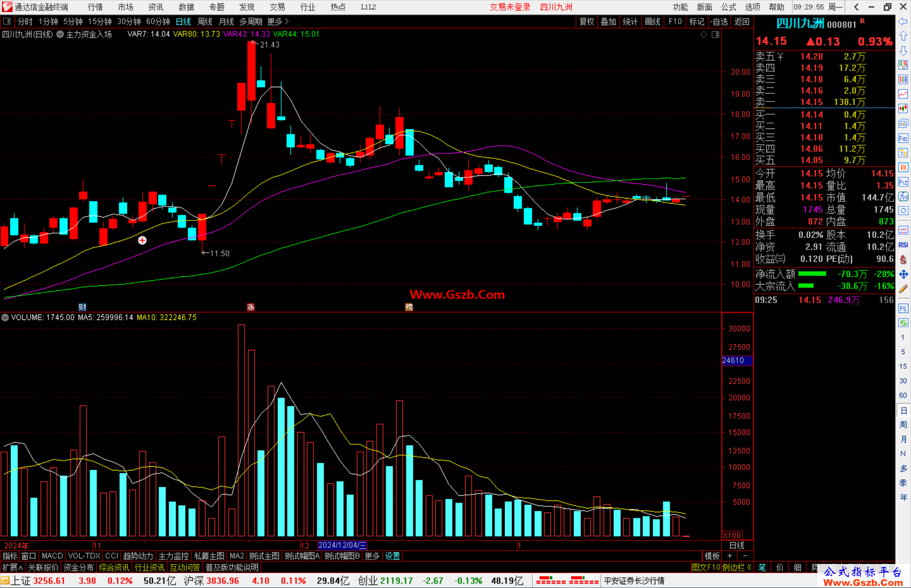Click the 榜 marker below the price chart
Viewport: 911px width, 588px height.
click(x=409, y=307)
